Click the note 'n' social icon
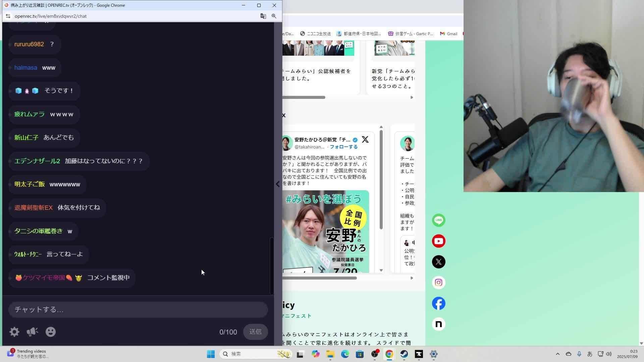The height and width of the screenshot is (362, 644). pyautogui.click(x=439, y=324)
